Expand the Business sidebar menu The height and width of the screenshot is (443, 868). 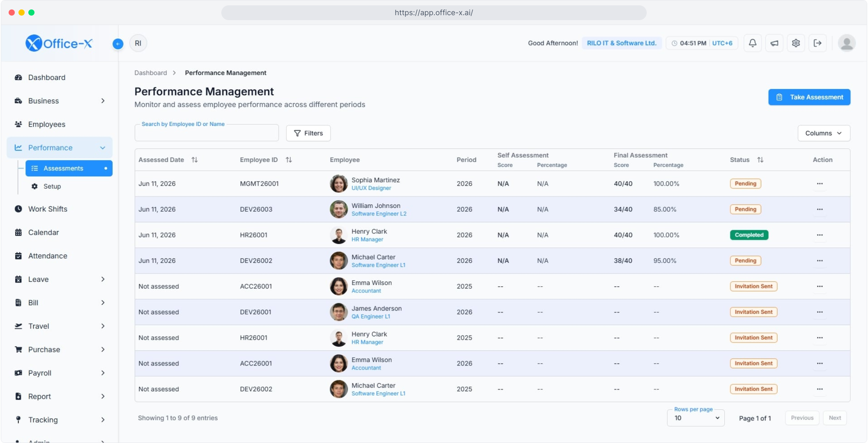coord(60,101)
